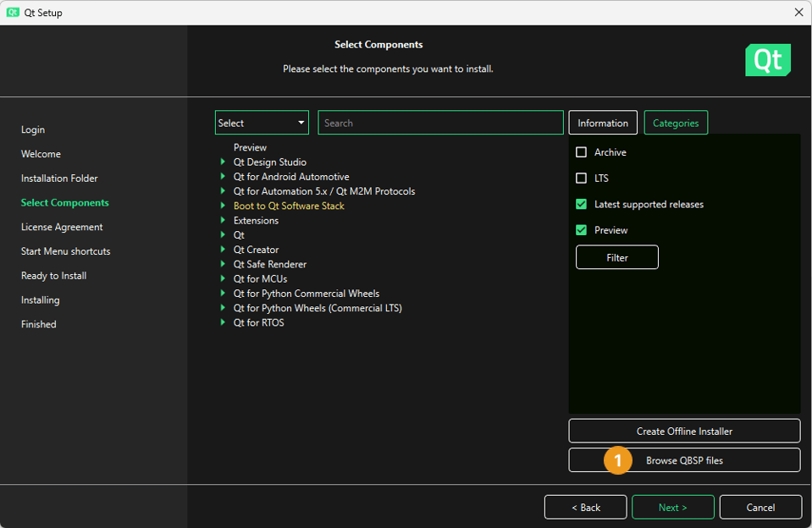
Task: Switch to the Information tab
Action: pos(602,123)
